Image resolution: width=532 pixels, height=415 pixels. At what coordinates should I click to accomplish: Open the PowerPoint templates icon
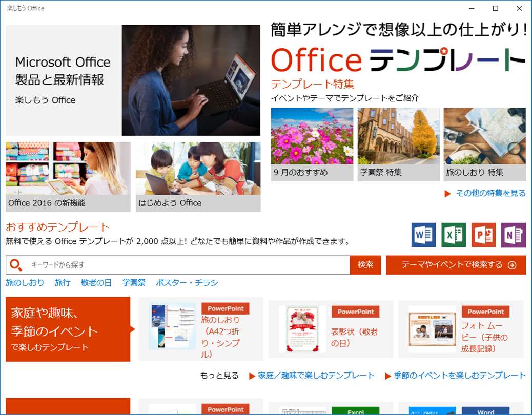[x=483, y=235]
